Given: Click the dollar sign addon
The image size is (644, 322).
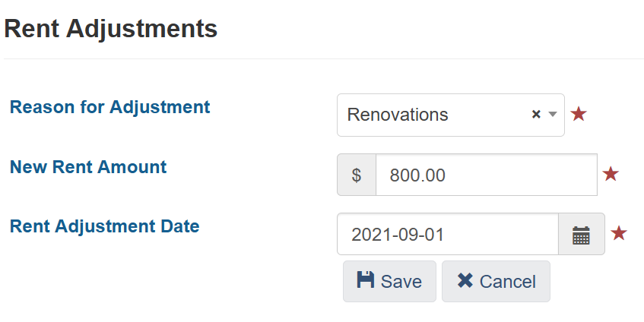Looking at the screenshot, I should pos(357,175).
